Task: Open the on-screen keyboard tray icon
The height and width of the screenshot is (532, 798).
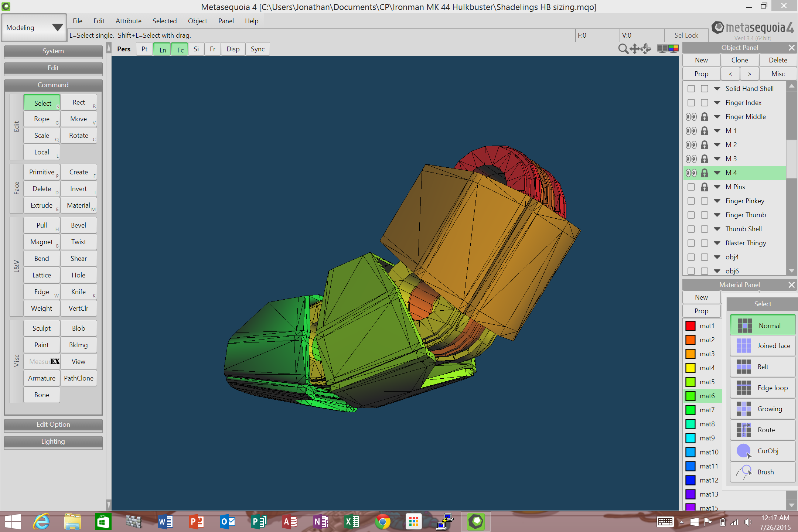Action: (665, 522)
